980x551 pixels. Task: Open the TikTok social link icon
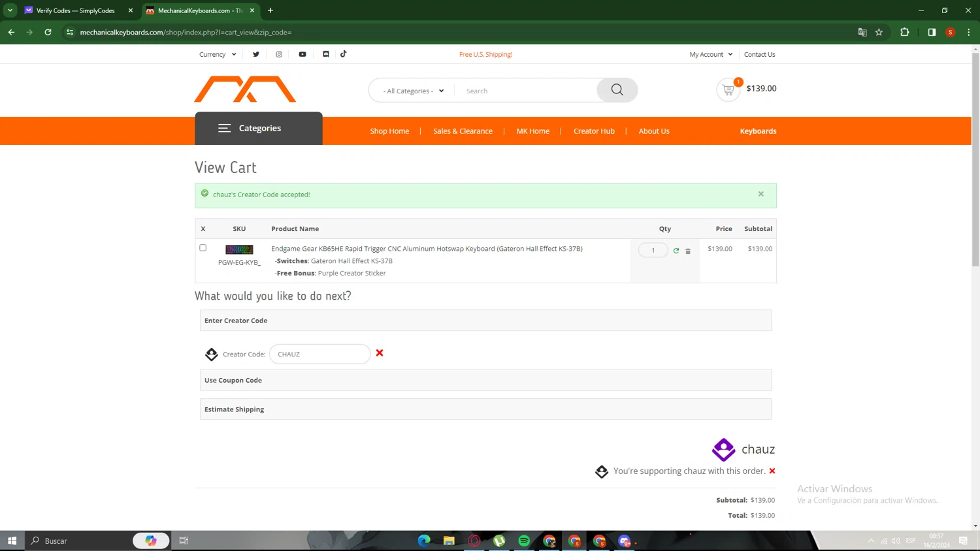[x=344, y=54]
